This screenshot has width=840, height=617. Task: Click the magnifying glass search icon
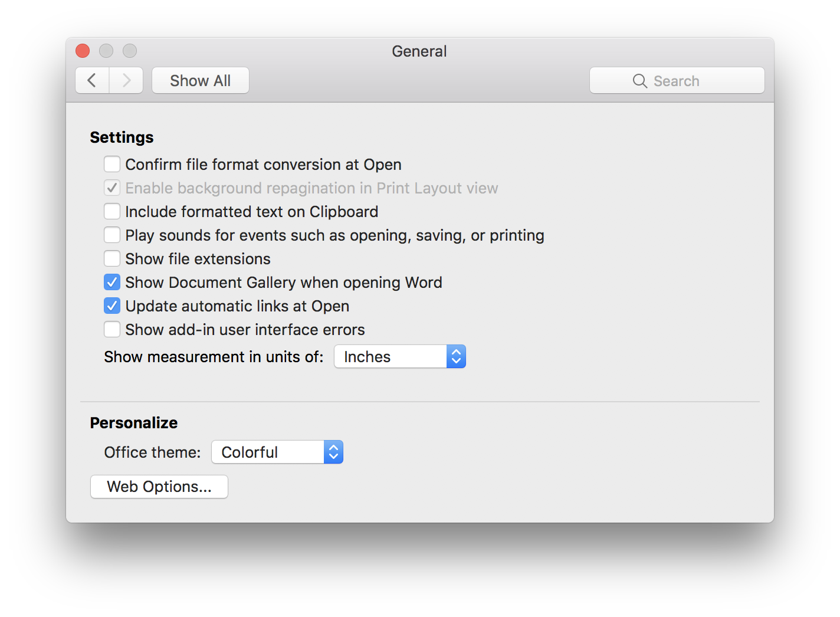640,81
